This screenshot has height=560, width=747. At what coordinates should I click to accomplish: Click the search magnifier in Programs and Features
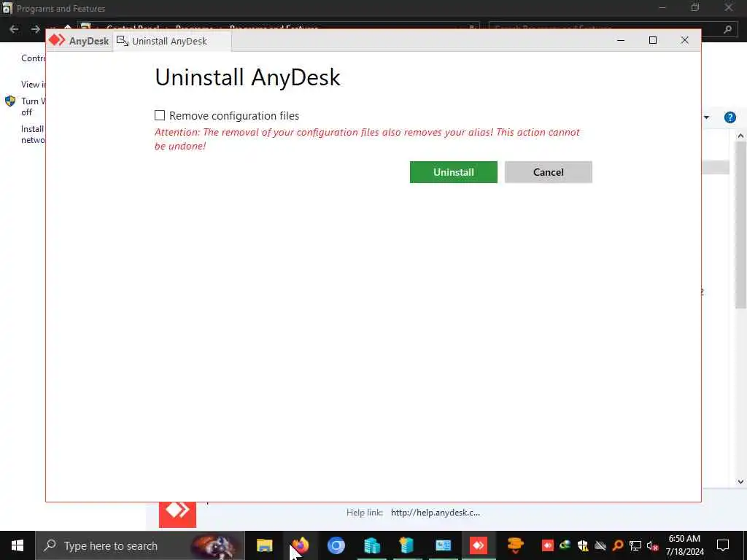pos(727,29)
